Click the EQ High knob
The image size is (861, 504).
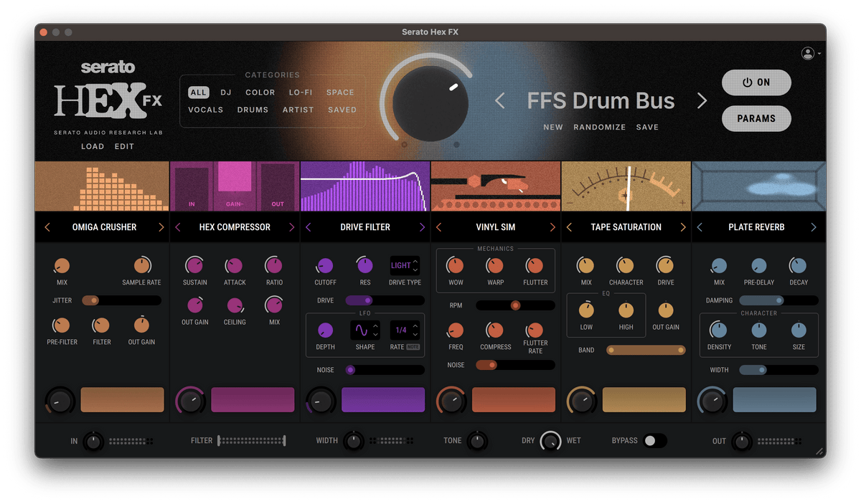[626, 310]
